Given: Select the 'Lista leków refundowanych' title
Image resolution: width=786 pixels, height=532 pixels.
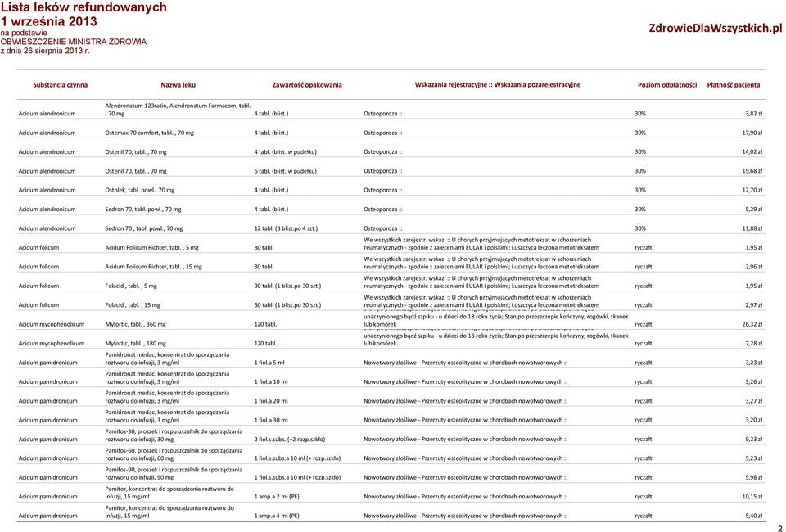Looking at the screenshot, I should [x=84, y=7].
